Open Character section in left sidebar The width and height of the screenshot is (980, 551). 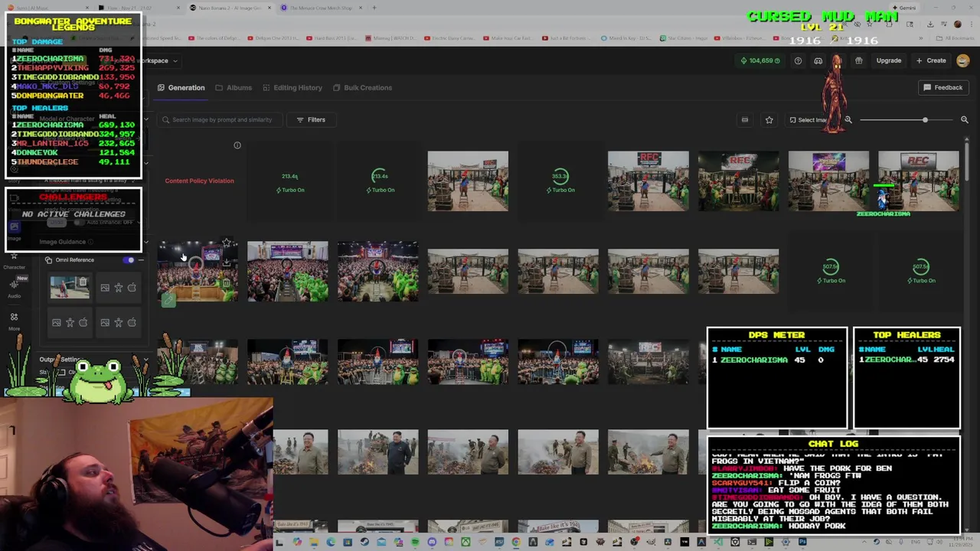click(14, 260)
